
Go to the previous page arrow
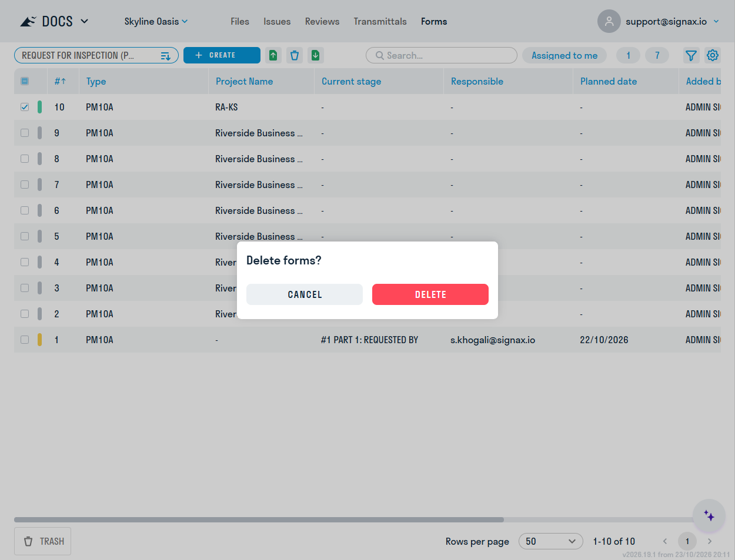(665, 541)
